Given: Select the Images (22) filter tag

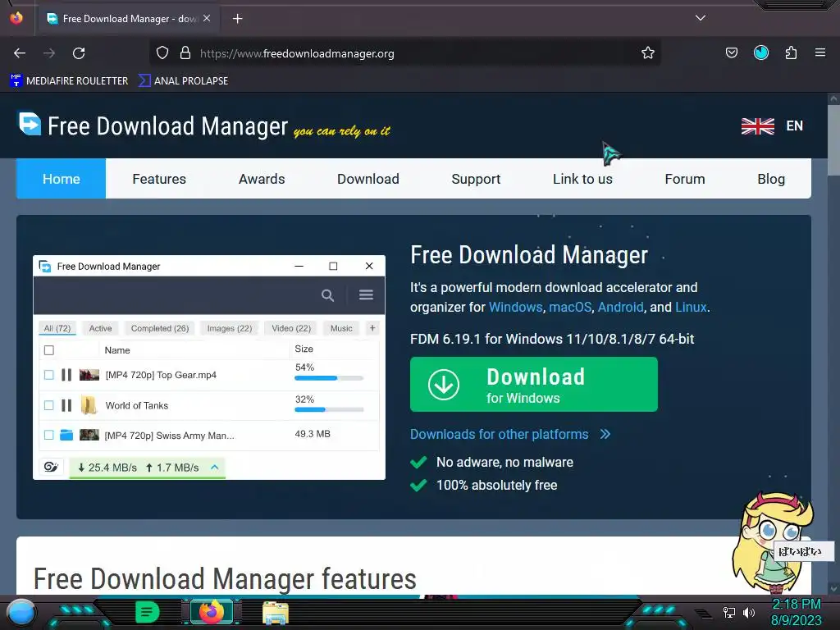Looking at the screenshot, I should (x=230, y=328).
